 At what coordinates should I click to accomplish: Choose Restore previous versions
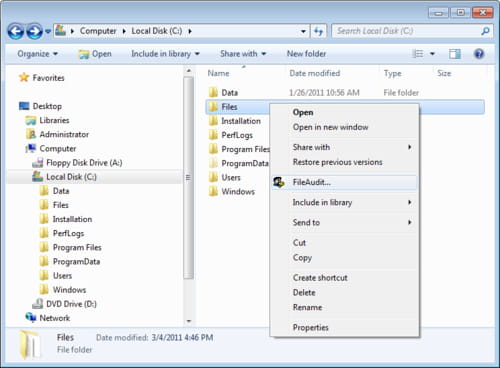pos(337,162)
